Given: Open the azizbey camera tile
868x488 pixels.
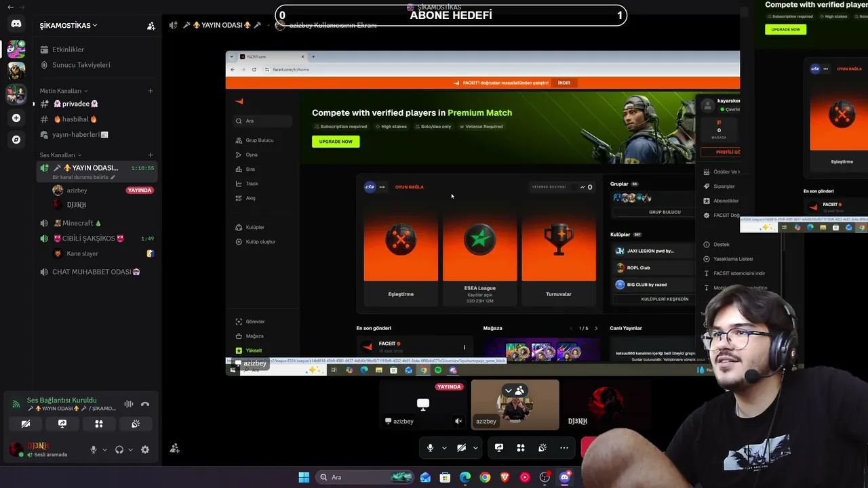Looking at the screenshot, I should tap(515, 405).
